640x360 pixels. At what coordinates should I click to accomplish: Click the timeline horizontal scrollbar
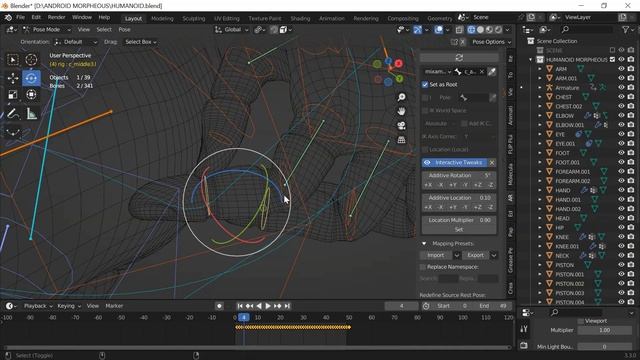[257, 347]
